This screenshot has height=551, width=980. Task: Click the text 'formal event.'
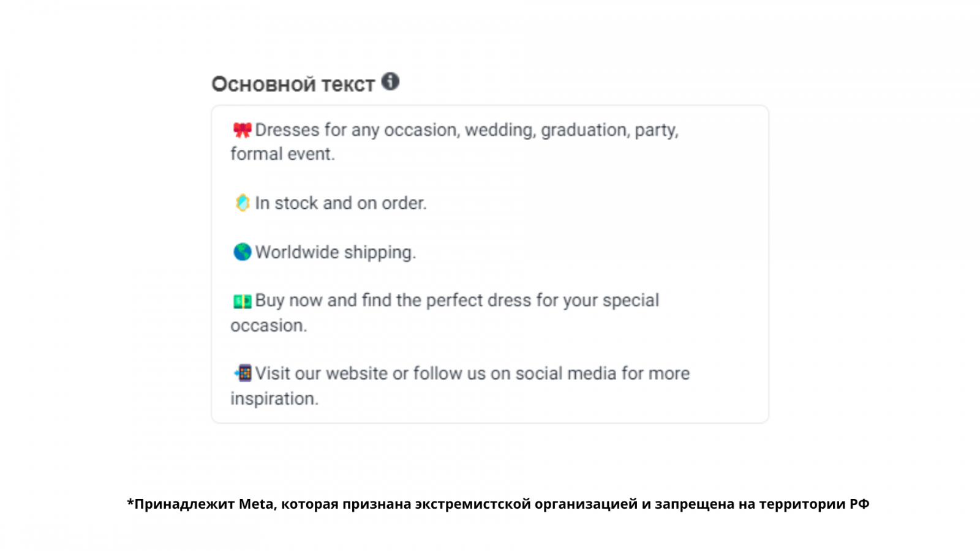point(282,154)
